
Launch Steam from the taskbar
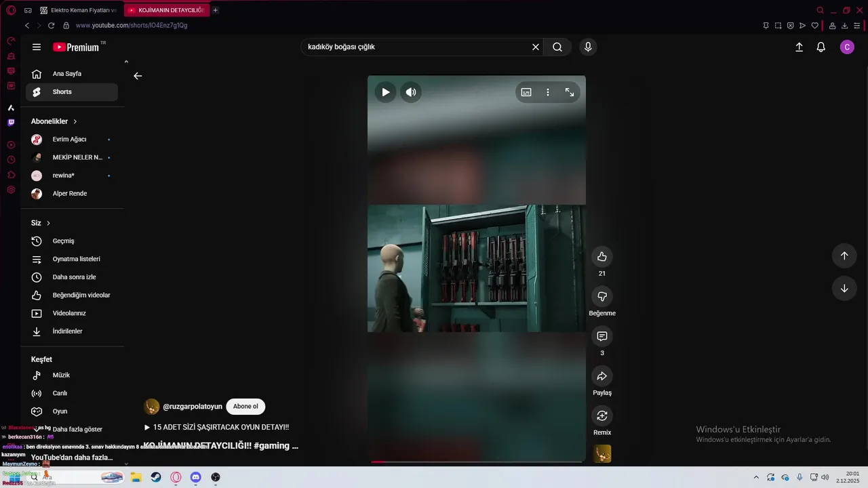coord(155,477)
